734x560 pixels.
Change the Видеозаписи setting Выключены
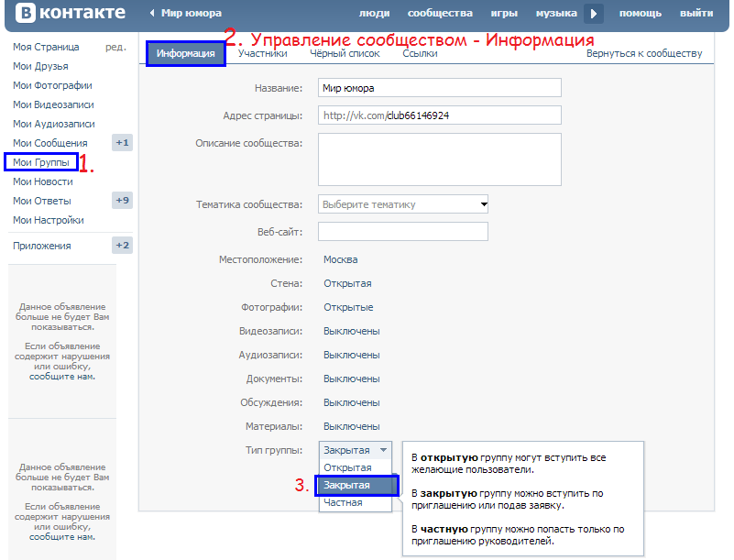(x=352, y=331)
